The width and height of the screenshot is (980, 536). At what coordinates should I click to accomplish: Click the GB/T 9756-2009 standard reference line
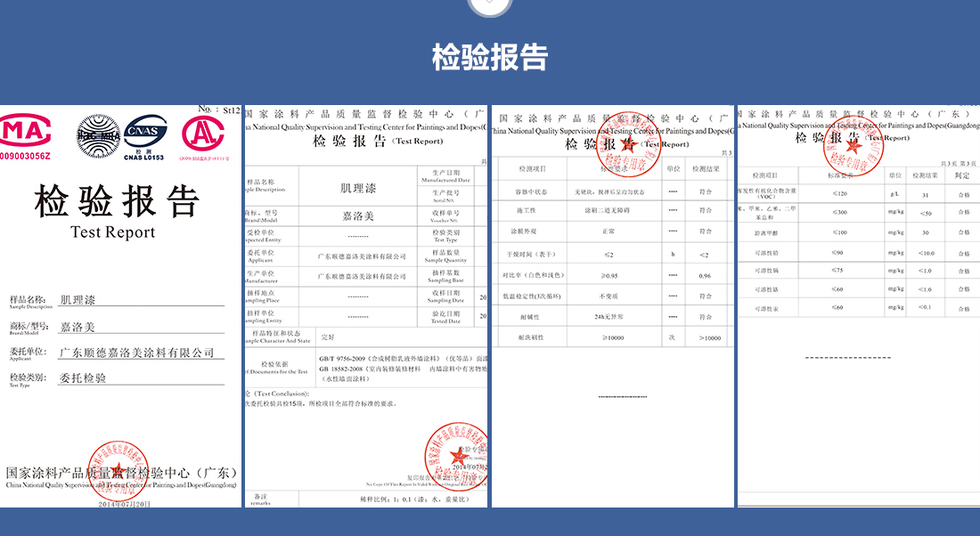[x=403, y=359]
